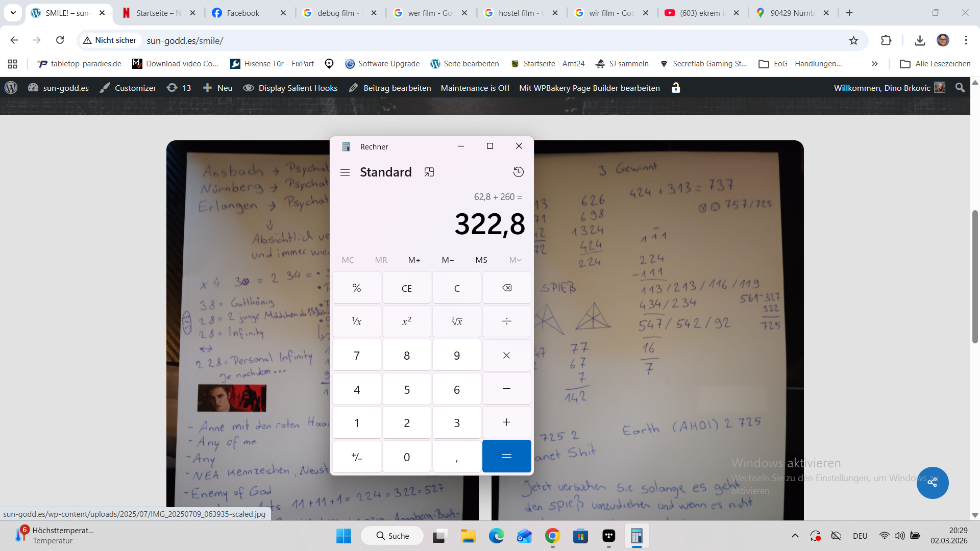Click the multiplication key in Calculator
Screen dimensions: 980x551
(507, 355)
